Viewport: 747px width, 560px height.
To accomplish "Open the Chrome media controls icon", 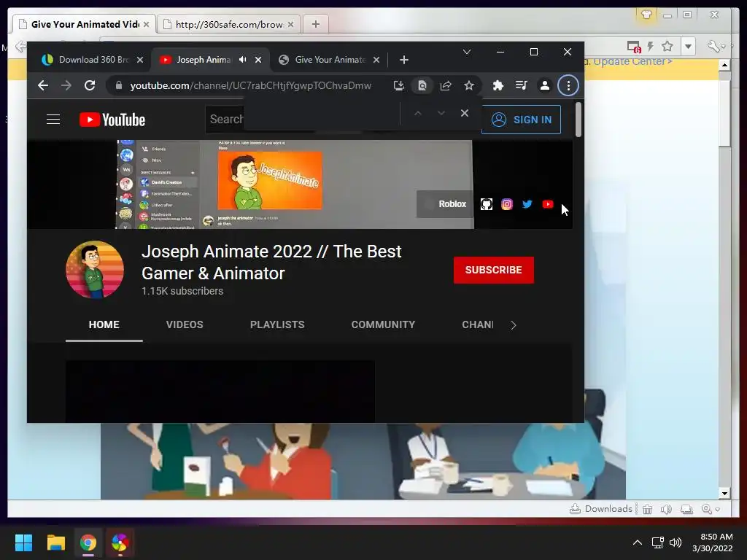I will click(521, 86).
